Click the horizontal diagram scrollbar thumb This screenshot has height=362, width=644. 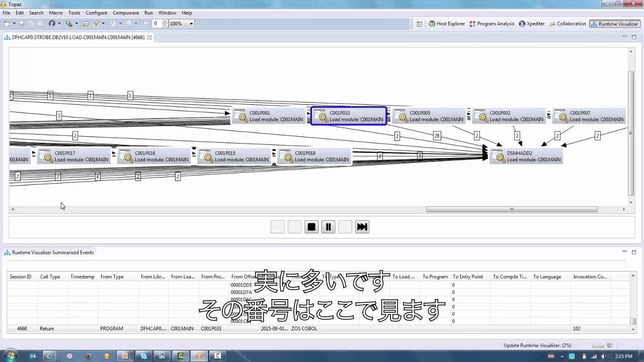(512, 209)
